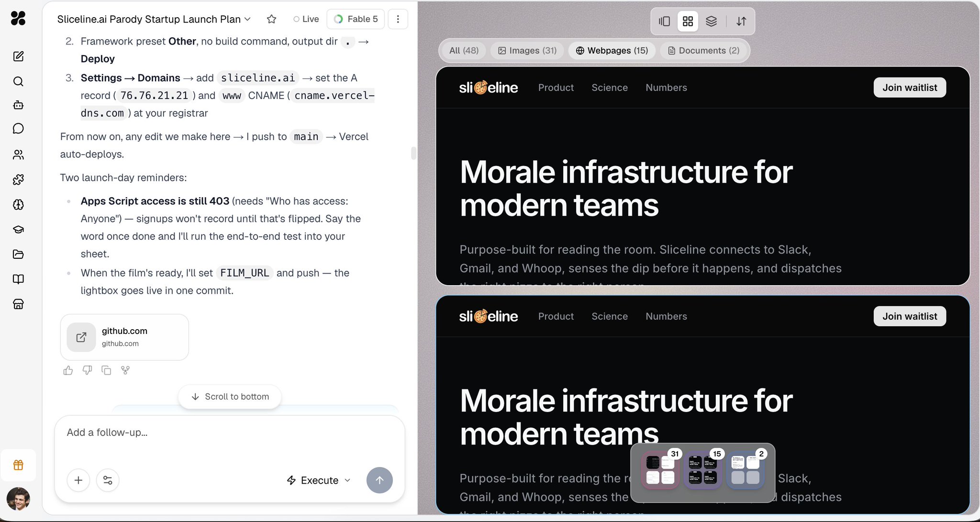Give thumbs up to the response
980x522 pixels.
pos(68,370)
